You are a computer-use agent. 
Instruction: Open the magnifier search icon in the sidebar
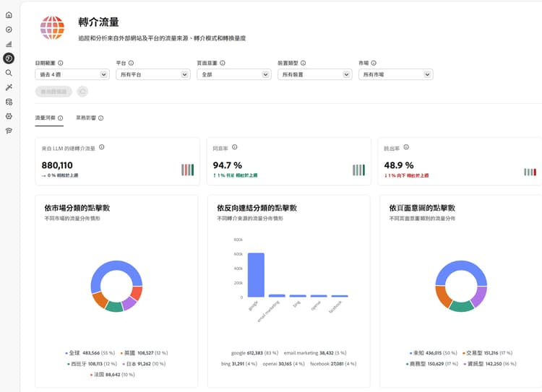[9, 73]
